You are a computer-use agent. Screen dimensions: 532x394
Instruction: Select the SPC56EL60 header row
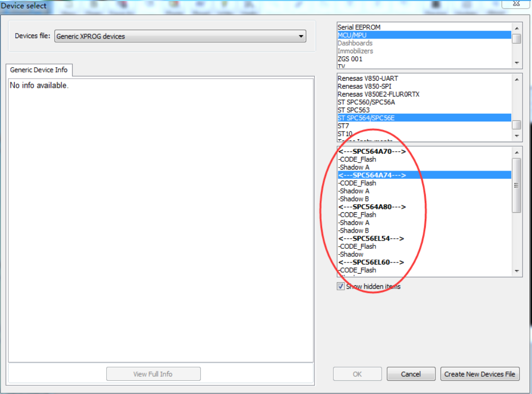(424, 262)
